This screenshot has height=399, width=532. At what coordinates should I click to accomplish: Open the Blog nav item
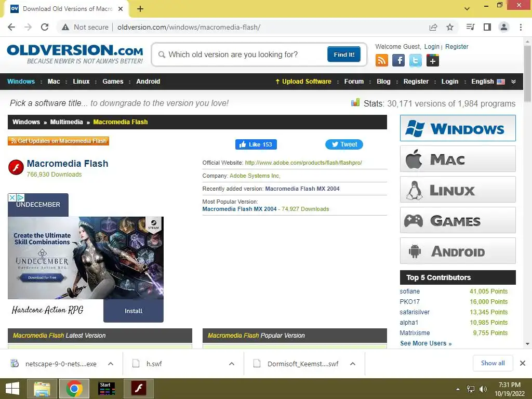coord(383,82)
